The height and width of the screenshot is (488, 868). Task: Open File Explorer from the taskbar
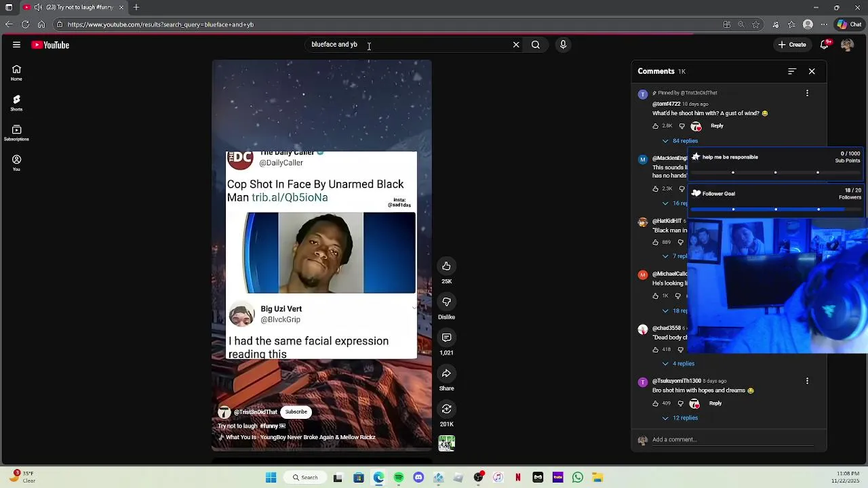(597, 478)
